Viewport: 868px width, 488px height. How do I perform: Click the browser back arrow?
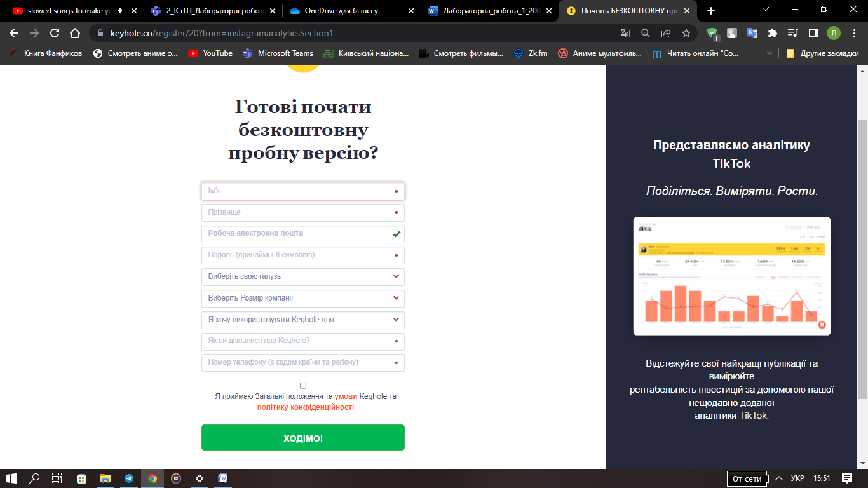point(14,33)
